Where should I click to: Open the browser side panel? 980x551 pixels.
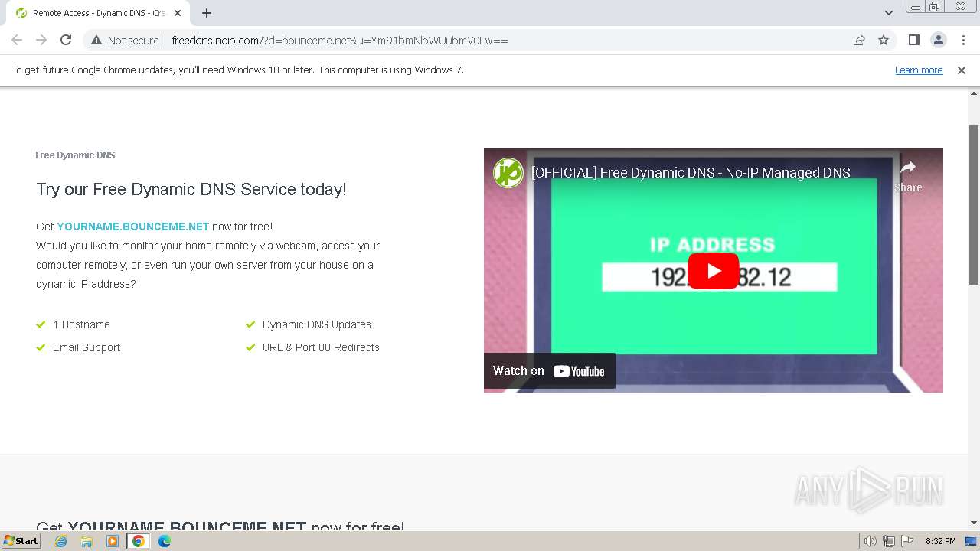click(x=913, y=40)
